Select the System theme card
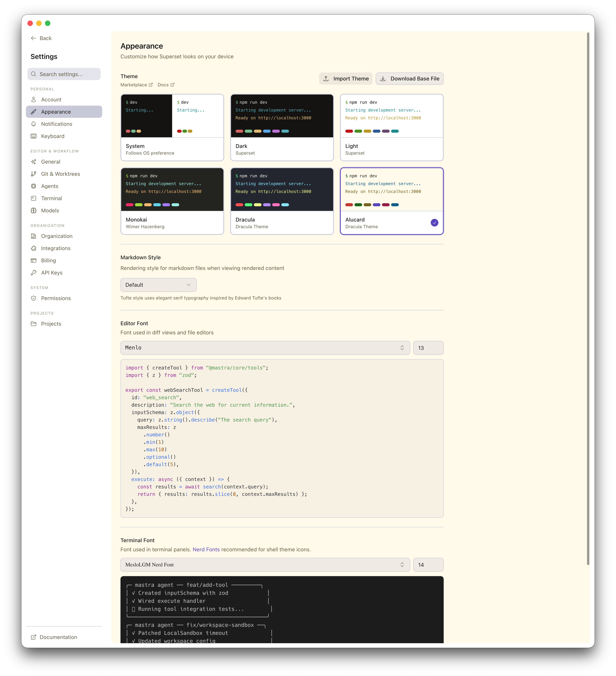616x676 pixels. [172, 127]
